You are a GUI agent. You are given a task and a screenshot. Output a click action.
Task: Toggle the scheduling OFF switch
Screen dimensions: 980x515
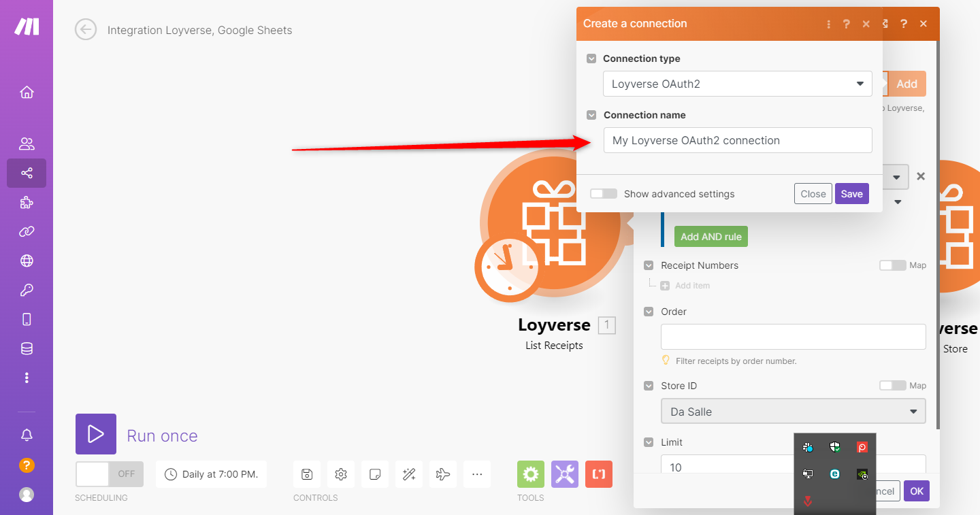[x=109, y=474]
